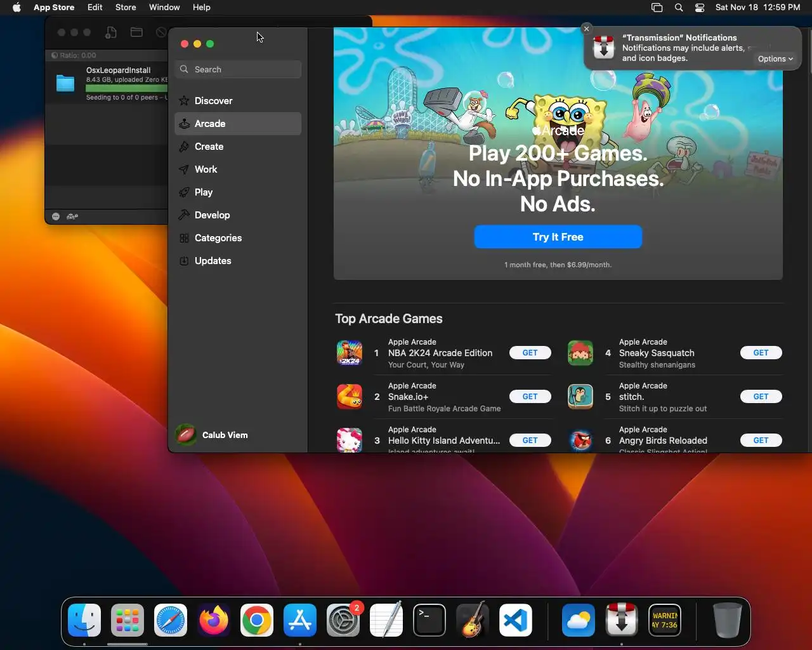The width and height of the screenshot is (812, 650).
Task: Open the Discover section in sidebar
Action: coord(238,101)
